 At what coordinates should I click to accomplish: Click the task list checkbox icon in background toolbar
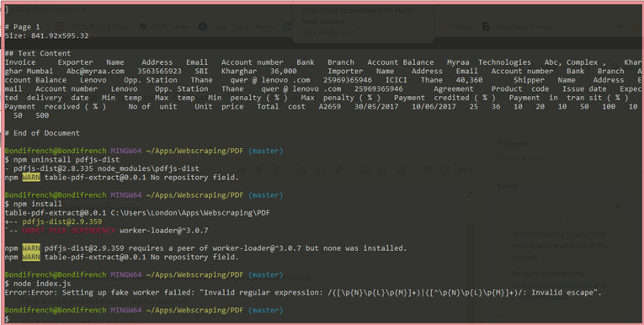(401, 170)
